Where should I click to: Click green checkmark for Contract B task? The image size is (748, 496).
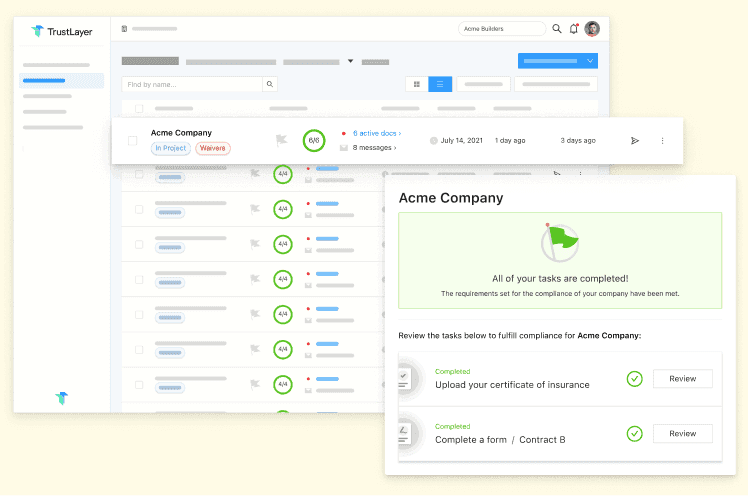(x=634, y=434)
